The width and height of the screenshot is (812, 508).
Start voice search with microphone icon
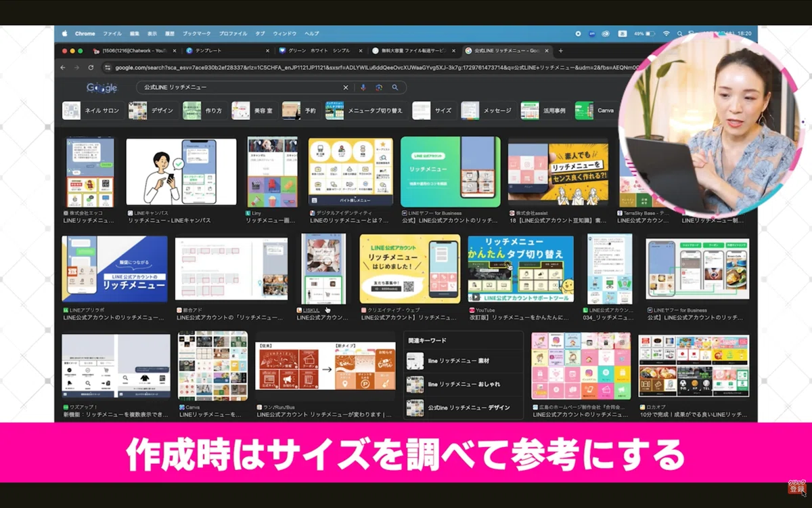point(363,87)
